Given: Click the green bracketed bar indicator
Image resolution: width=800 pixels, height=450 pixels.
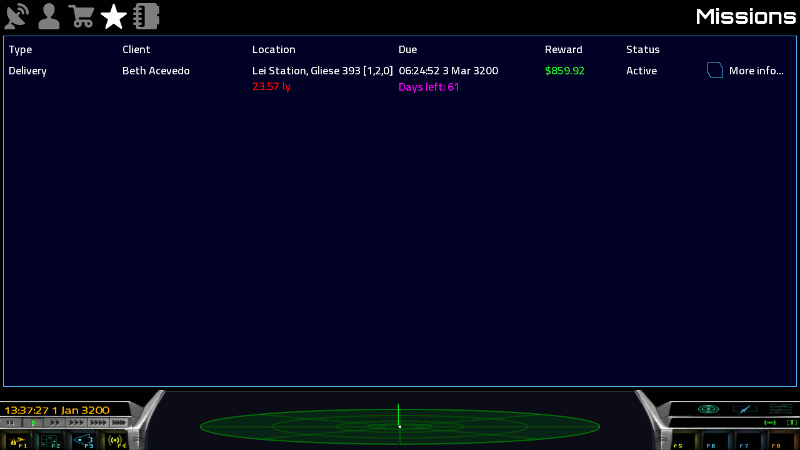Looking at the screenshot, I should tap(792, 422).
